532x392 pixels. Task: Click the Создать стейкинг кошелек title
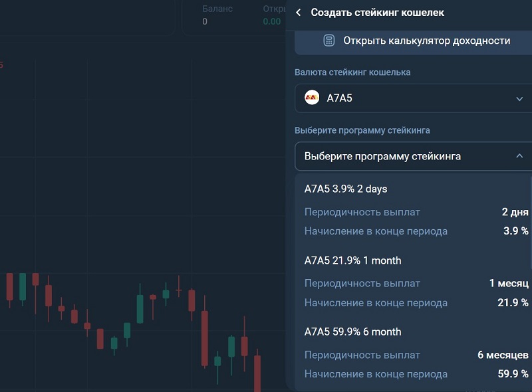(377, 13)
